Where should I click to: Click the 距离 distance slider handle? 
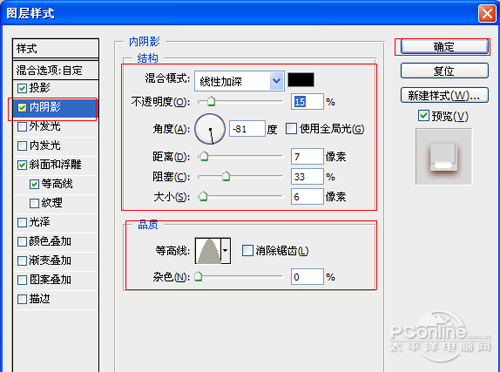click(x=204, y=156)
